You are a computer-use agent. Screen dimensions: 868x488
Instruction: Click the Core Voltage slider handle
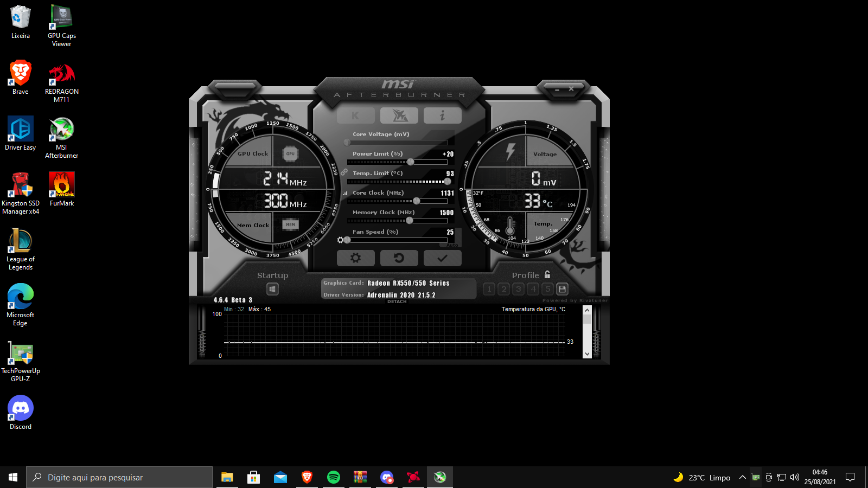pyautogui.click(x=347, y=143)
